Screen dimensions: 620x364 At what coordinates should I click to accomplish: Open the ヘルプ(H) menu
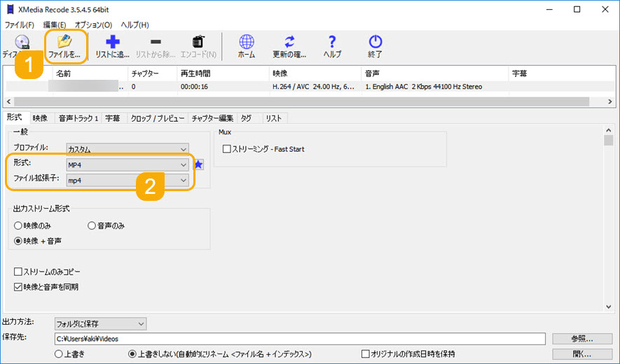(x=135, y=25)
